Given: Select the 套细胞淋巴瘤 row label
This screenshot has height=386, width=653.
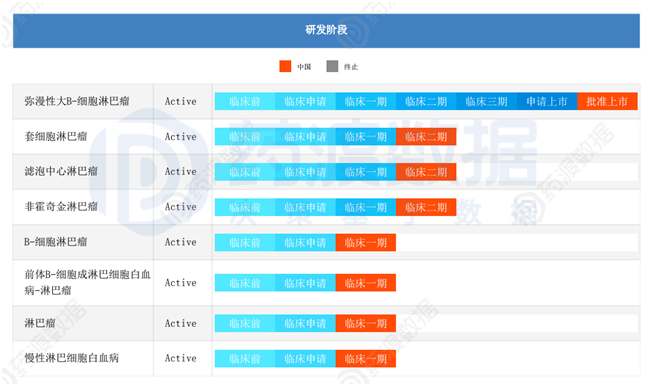Looking at the screenshot, I should click(x=56, y=137).
